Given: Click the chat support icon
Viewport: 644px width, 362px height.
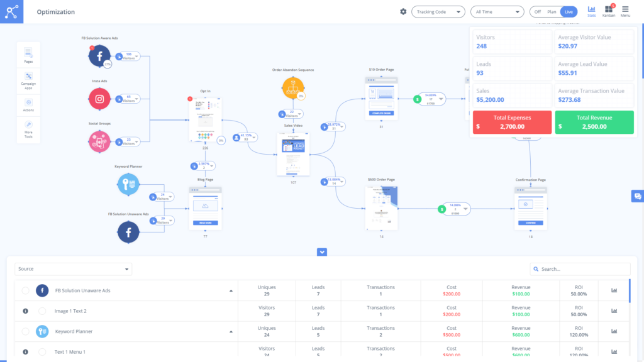Looking at the screenshot, I should click(637, 197).
